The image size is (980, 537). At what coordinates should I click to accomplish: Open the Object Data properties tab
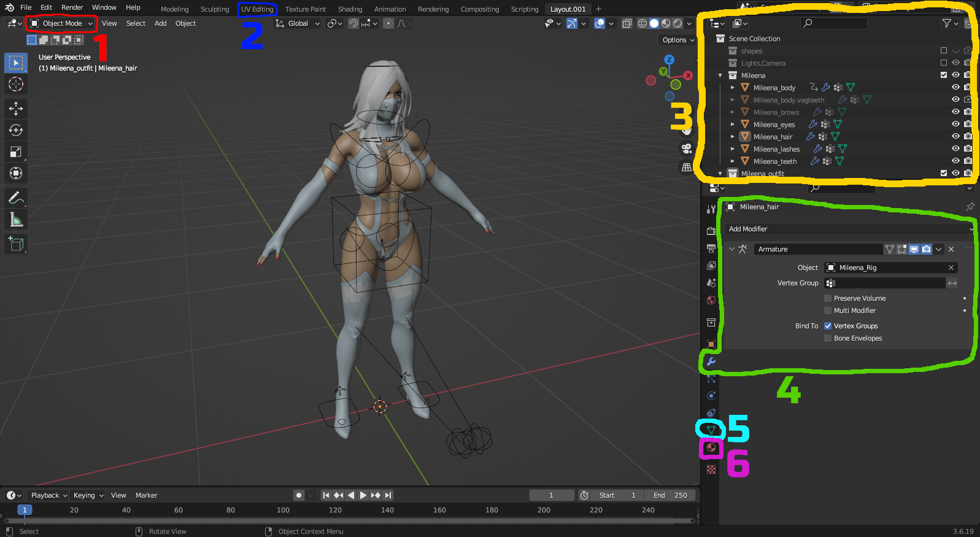point(711,430)
